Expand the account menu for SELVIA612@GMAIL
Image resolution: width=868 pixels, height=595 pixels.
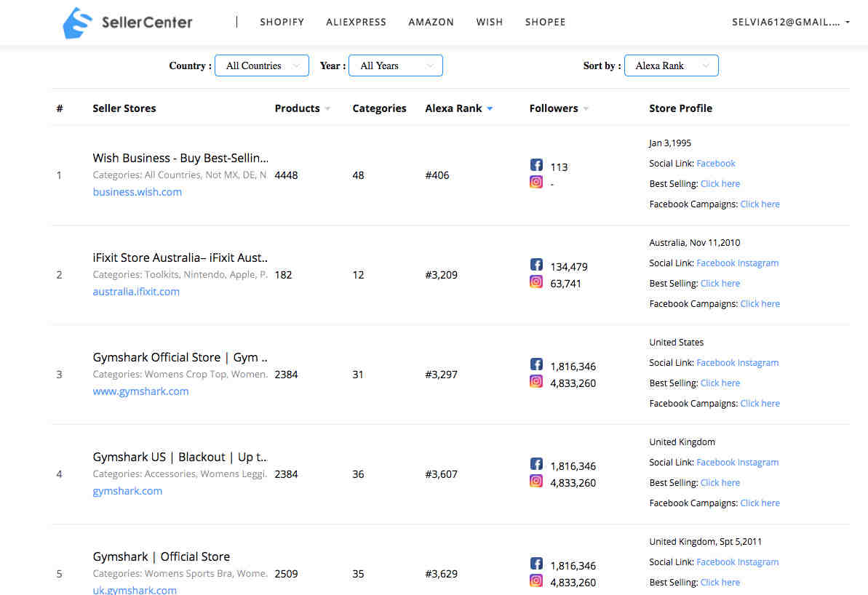790,22
